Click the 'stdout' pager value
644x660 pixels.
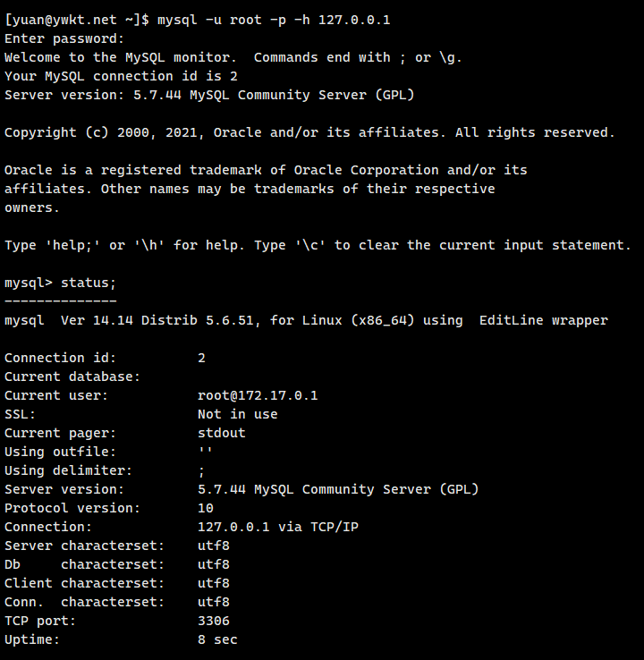click(x=221, y=433)
